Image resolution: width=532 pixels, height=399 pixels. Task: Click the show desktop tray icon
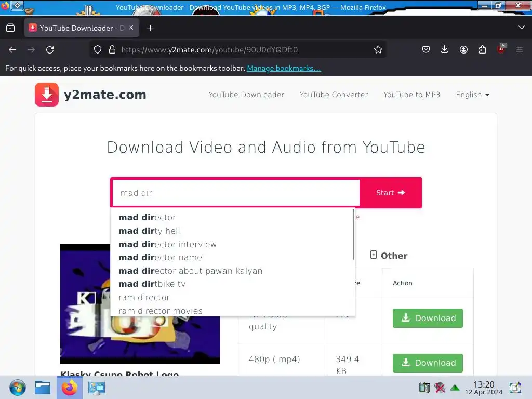pyautogui.click(x=515, y=388)
